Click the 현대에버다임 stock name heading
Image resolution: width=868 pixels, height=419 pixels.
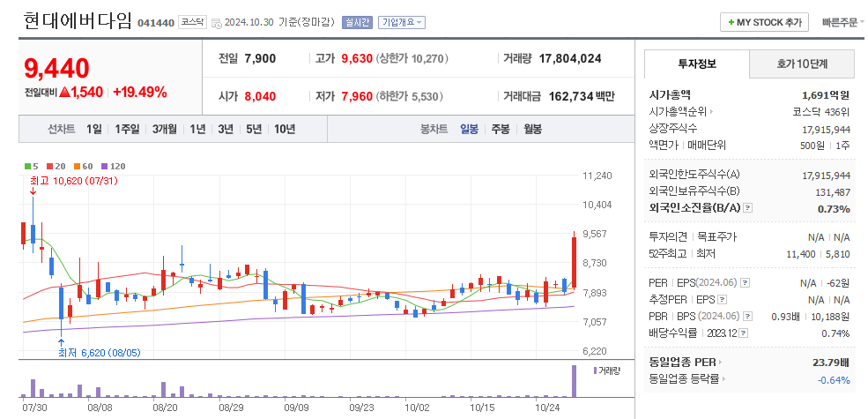point(78,21)
